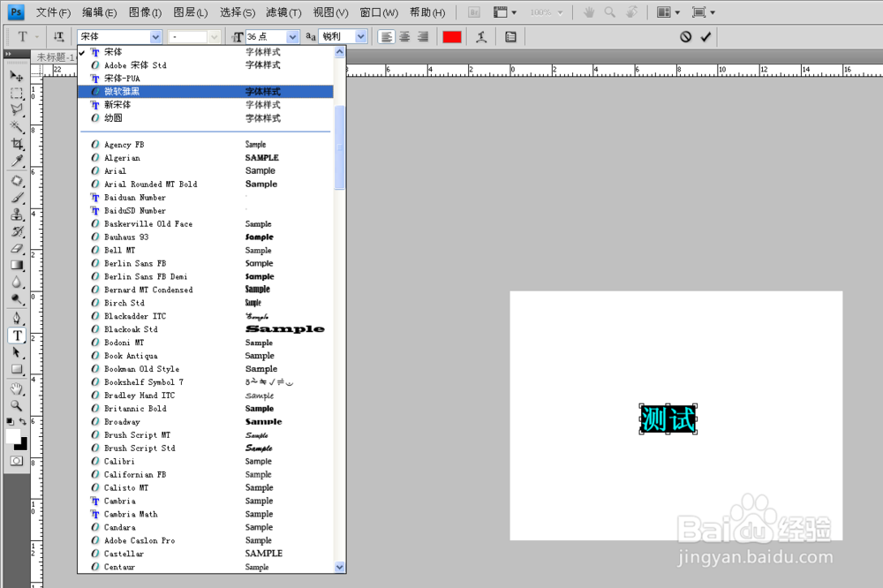Toggle the Character and Paragraph panels
The width and height of the screenshot is (883, 588).
pyautogui.click(x=510, y=36)
